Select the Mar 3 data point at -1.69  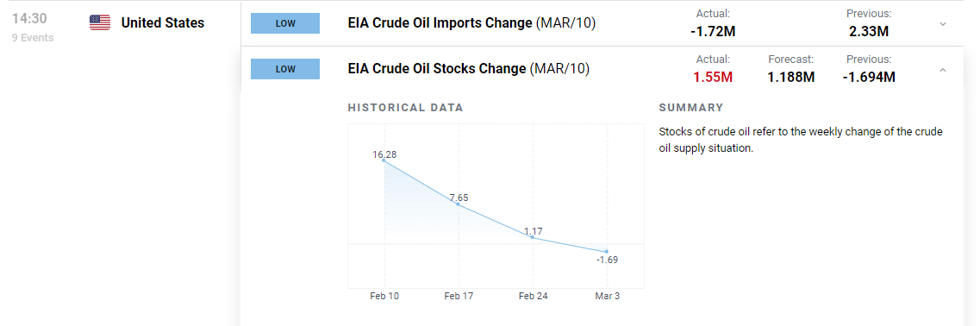606,252
